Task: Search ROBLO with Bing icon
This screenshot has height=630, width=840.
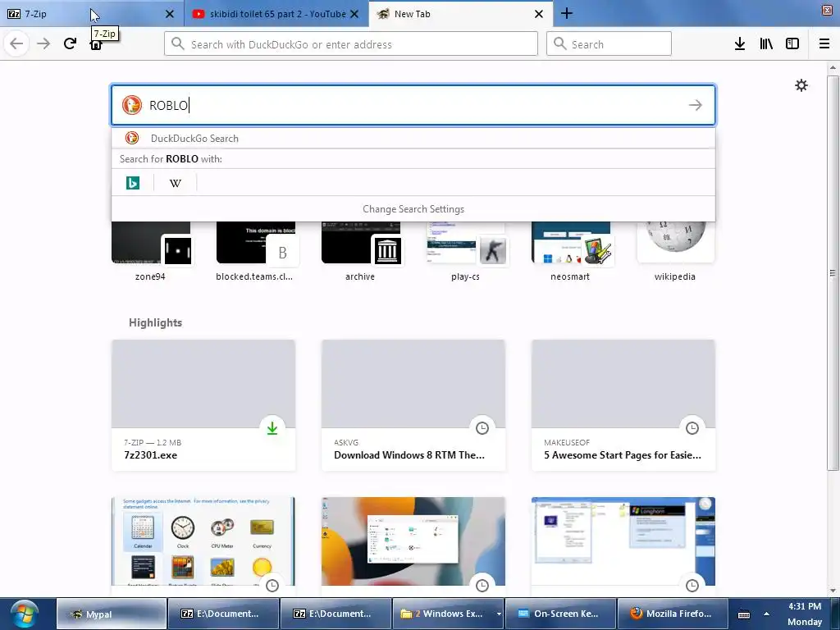Action: click(133, 183)
